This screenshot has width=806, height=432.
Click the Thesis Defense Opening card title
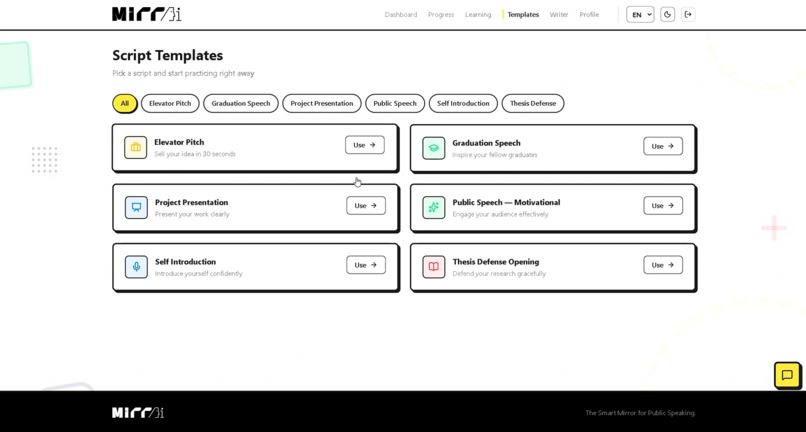pyautogui.click(x=496, y=261)
